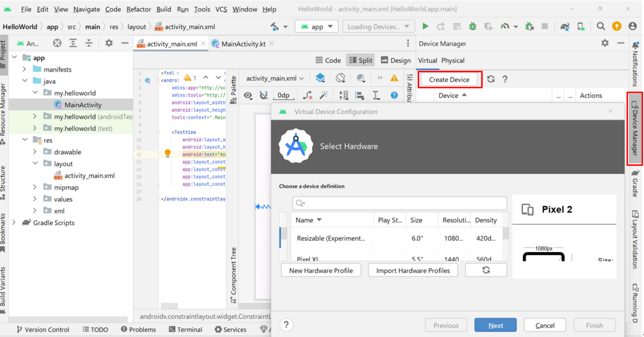Open the app run configuration dropdown
This screenshot has width=644, height=337.
[x=317, y=26]
